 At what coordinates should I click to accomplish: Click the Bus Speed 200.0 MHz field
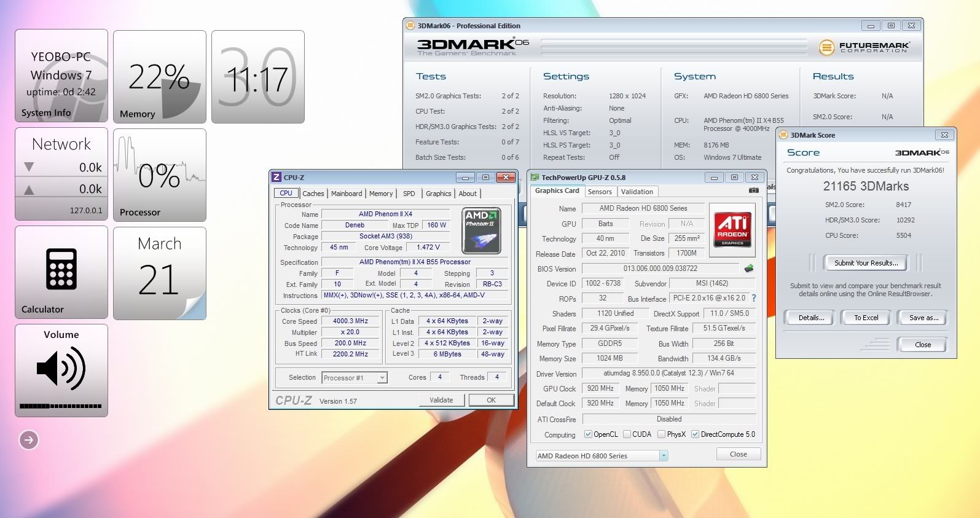(350, 343)
